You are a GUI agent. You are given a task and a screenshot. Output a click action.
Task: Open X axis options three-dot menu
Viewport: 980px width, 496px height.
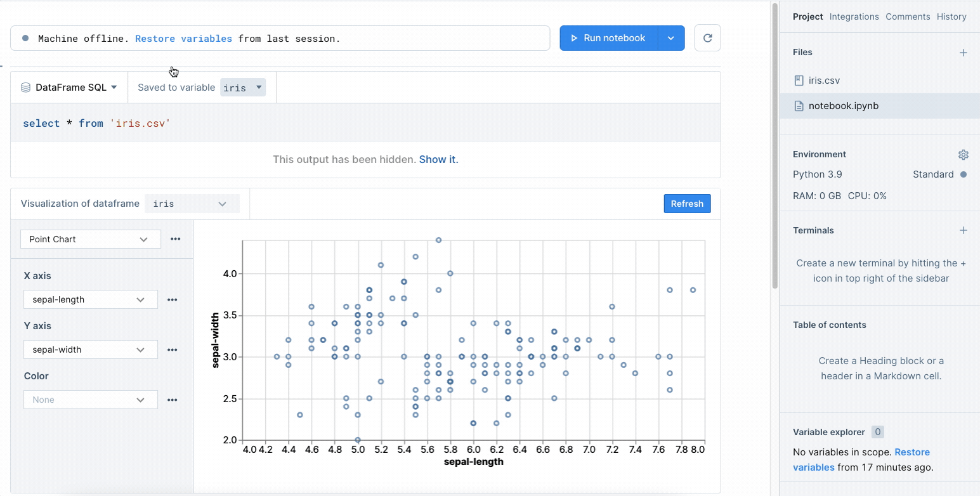click(172, 299)
